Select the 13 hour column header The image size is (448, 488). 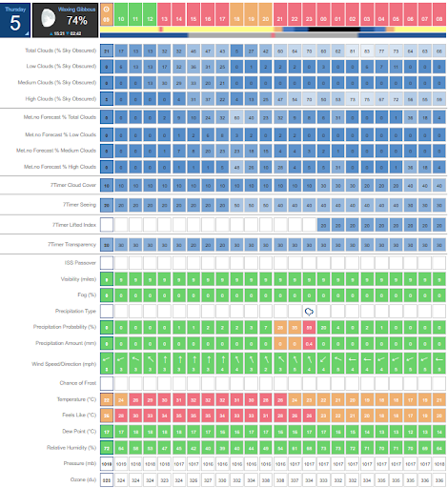click(165, 14)
